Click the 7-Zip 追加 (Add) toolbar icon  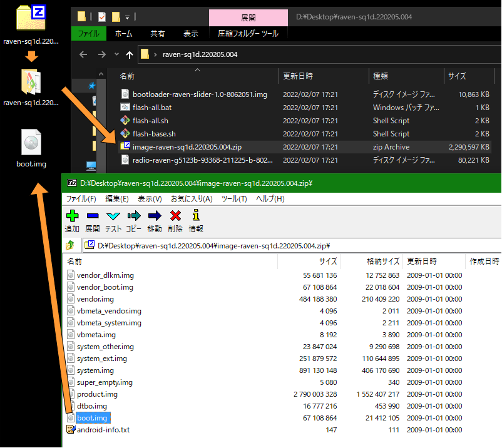[x=72, y=216]
